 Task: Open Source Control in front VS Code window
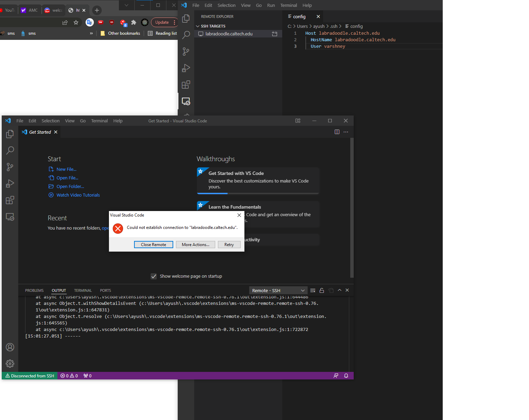click(10, 167)
